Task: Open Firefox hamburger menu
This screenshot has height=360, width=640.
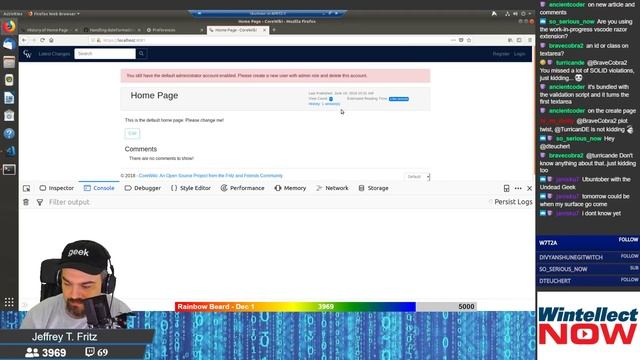Action: (529, 40)
